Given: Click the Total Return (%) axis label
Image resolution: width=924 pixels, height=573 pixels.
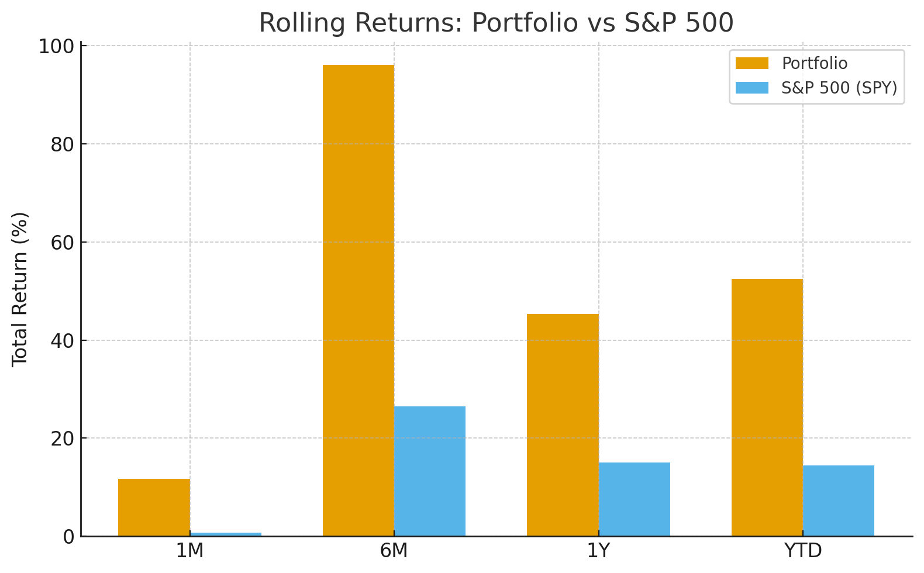Looking at the screenshot, I should pos(20,289).
